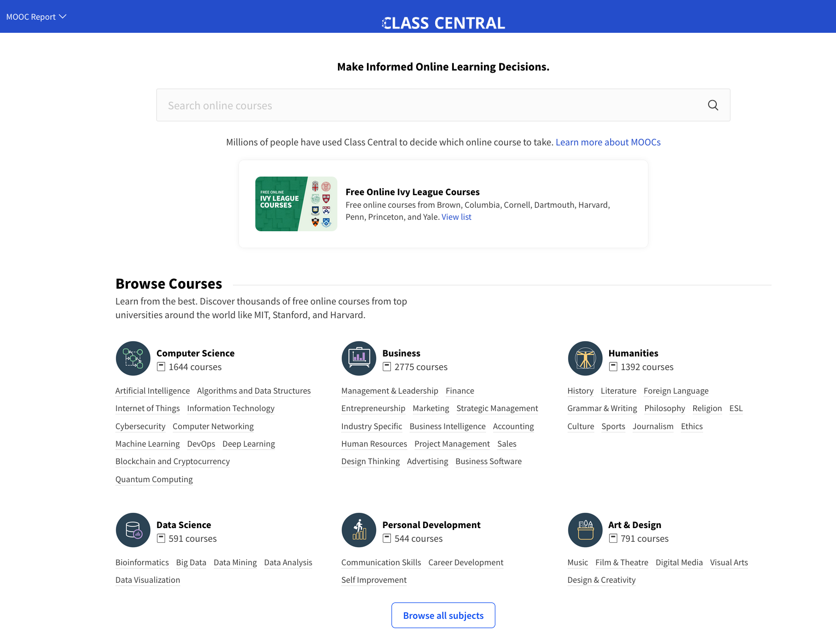Viewport: 836px width, 644px height.
Task: Open the Ivy League Courses thumbnail
Action: click(x=296, y=204)
